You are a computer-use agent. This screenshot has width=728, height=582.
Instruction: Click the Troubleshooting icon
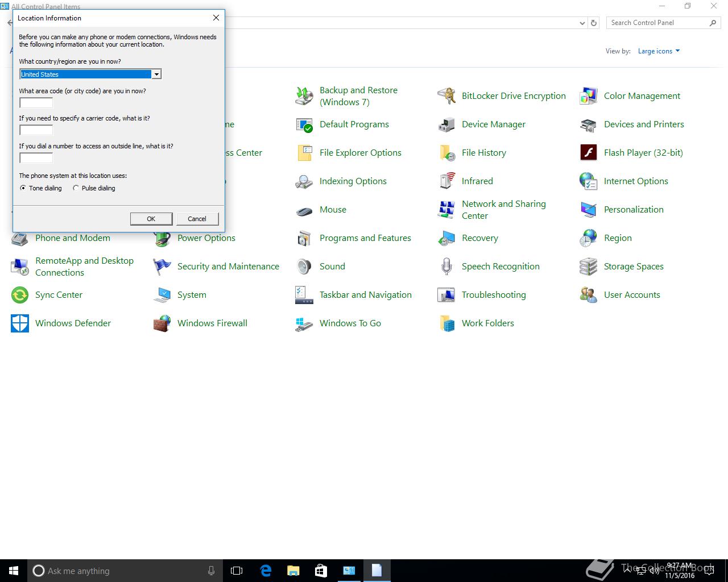tap(446, 295)
